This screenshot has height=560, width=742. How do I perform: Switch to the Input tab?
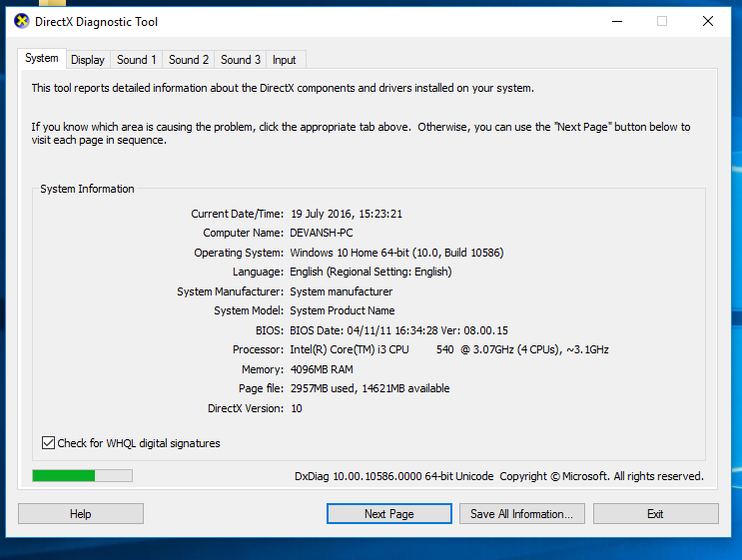point(285,60)
